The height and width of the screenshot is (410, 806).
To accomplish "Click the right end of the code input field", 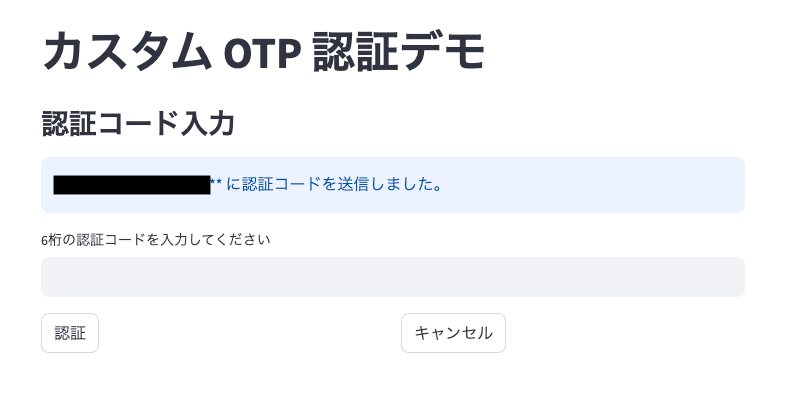I will [725, 277].
